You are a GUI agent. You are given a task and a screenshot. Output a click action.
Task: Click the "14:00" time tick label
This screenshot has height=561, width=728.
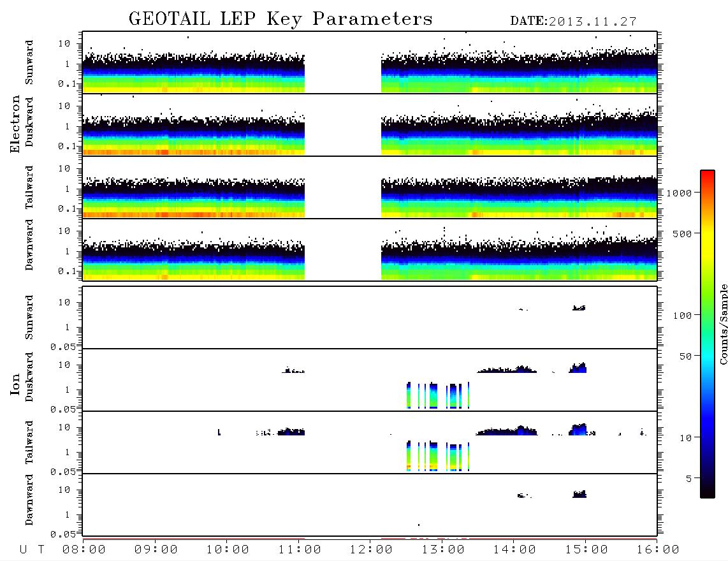[514, 550]
